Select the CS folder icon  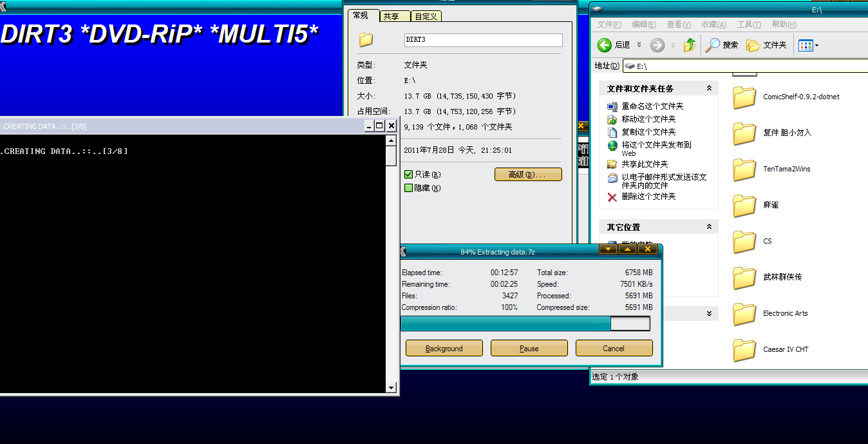[744, 242]
